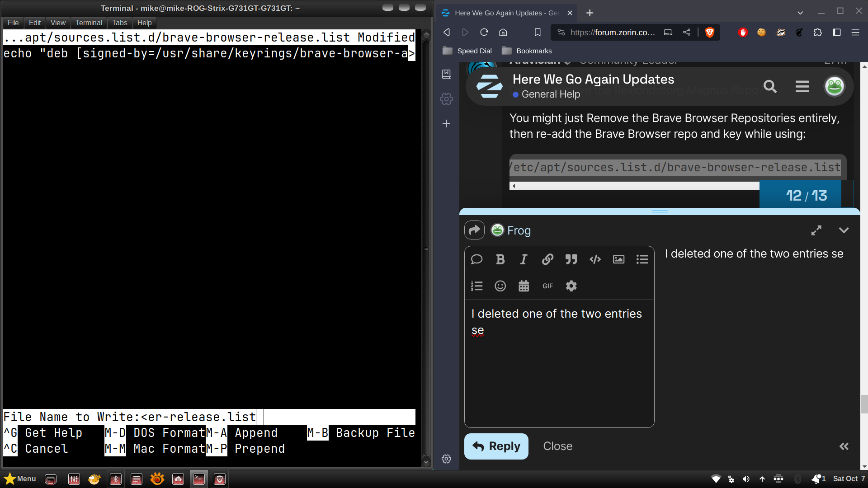Open the emoji picker
Screen dimensions: 868x488
pyautogui.click(x=500, y=286)
